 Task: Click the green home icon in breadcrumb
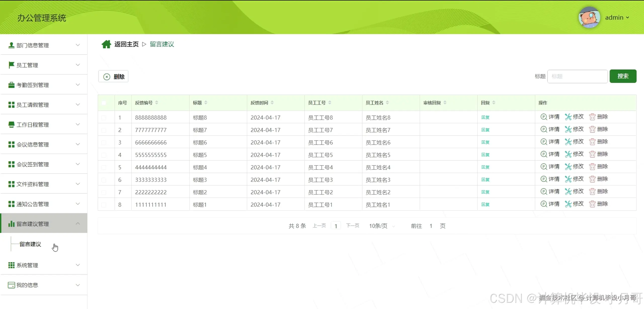pyautogui.click(x=106, y=44)
